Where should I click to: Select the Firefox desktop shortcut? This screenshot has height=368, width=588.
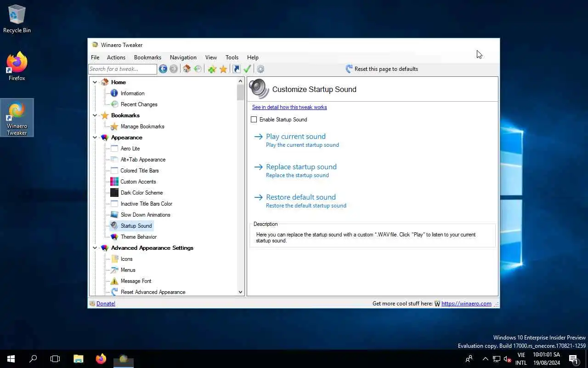tap(17, 67)
